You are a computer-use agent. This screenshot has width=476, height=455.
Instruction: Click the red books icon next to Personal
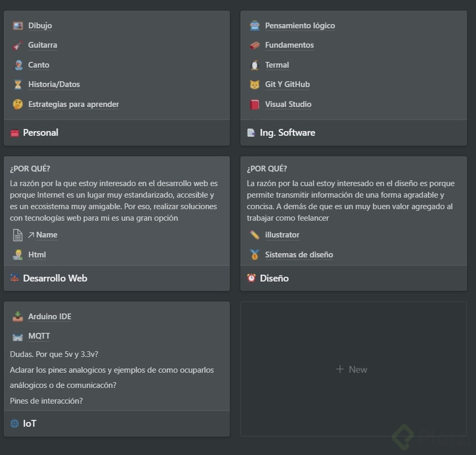(15, 133)
